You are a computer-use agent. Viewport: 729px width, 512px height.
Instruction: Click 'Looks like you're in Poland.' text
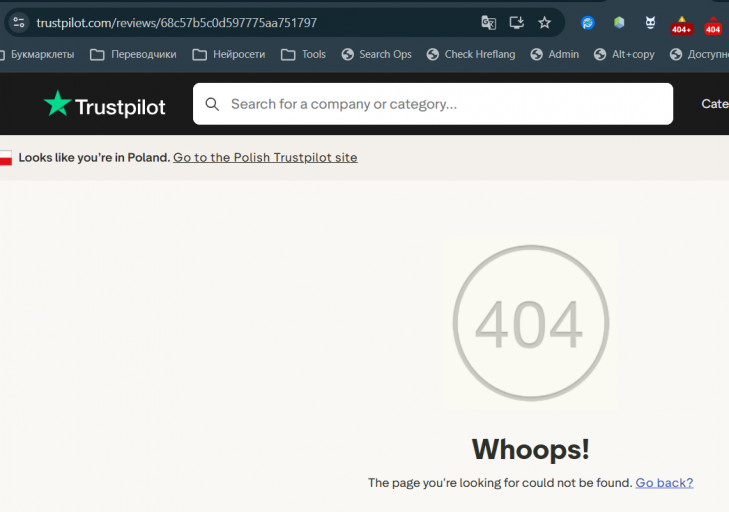pyautogui.click(x=94, y=158)
